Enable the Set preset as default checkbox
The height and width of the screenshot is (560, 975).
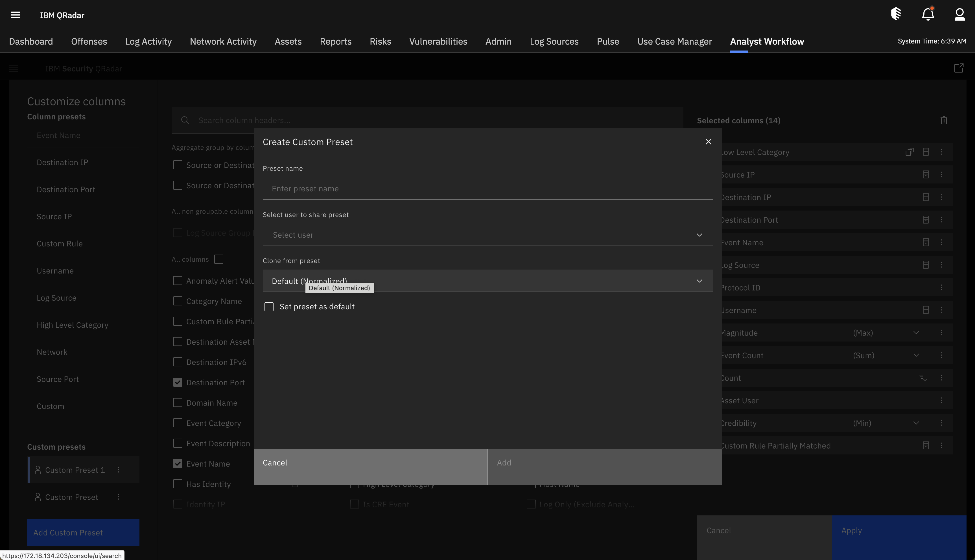pyautogui.click(x=269, y=307)
